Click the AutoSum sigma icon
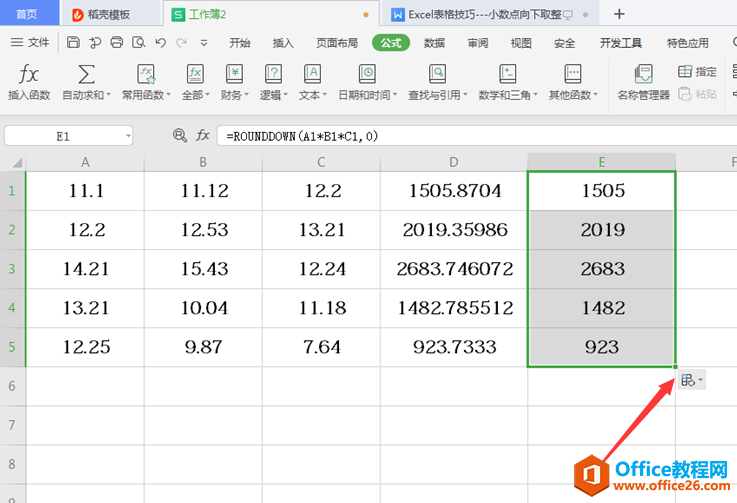Viewport: 737px width, 503px height. click(x=86, y=74)
